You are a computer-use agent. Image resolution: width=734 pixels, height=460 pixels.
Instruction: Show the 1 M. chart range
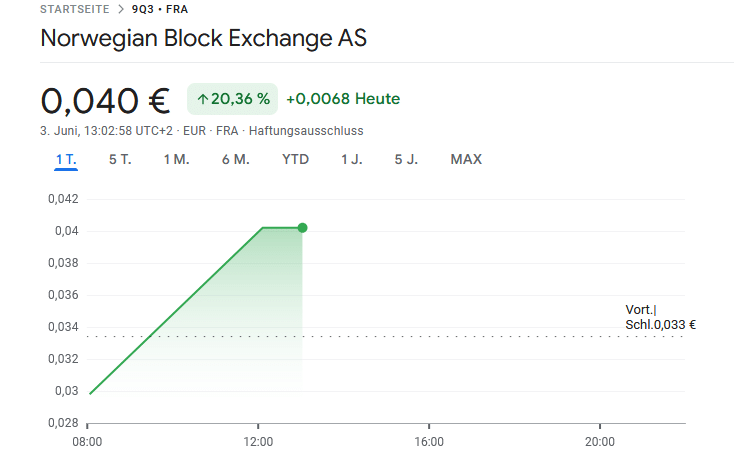coord(176,159)
